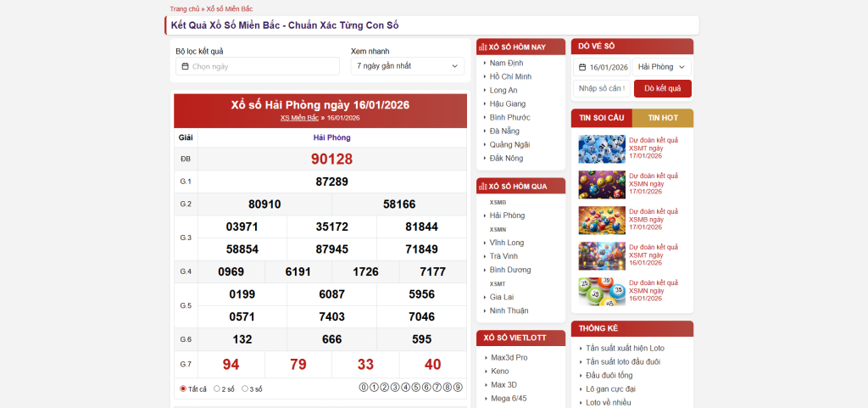Click the circled digit 9 filter icon
The image size is (868, 408).
(458, 388)
